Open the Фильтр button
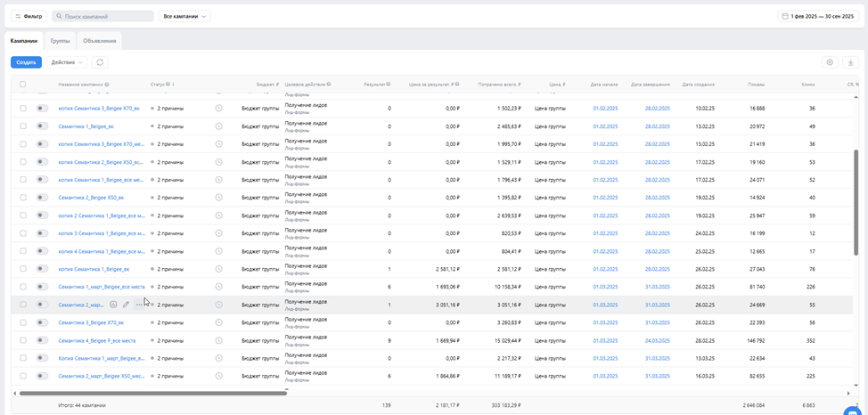This screenshot has height=415, width=868. pyautogui.click(x=29, y=16)
